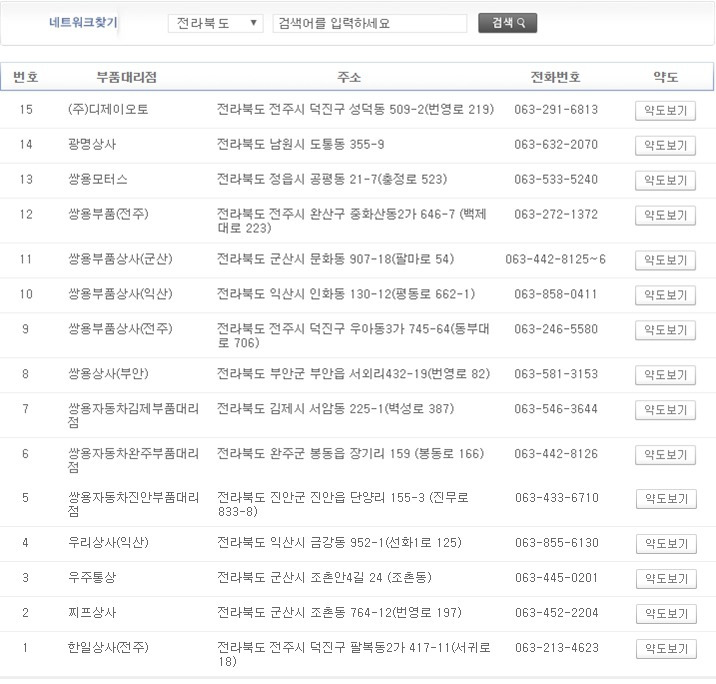Select phone number 063-246-5580
The image size is (716, 684).
point(556,329)
